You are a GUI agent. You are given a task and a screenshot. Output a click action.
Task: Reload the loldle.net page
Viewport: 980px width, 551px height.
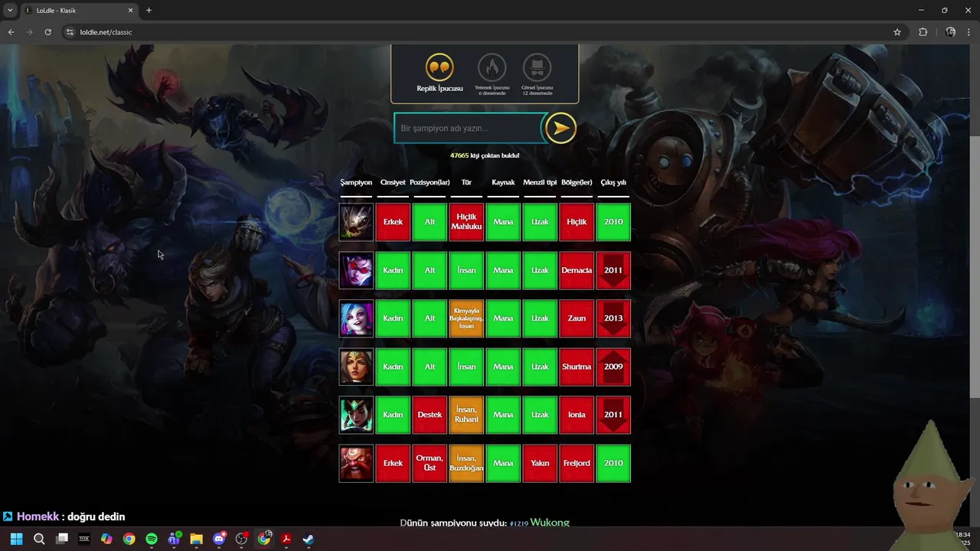47,32
